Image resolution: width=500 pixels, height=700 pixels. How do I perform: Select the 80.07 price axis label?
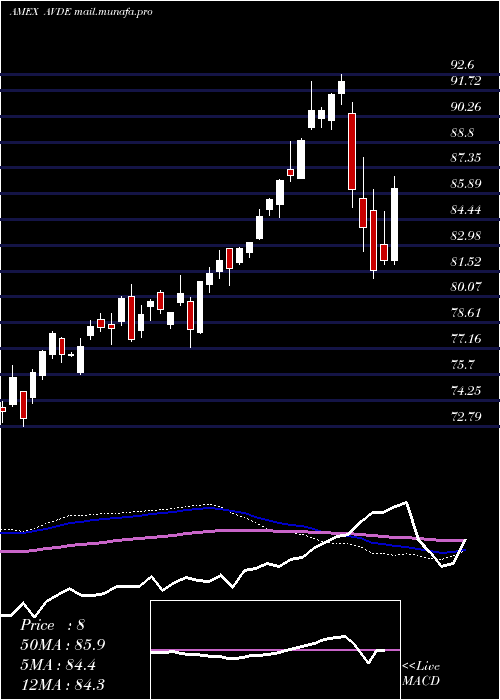466,286
